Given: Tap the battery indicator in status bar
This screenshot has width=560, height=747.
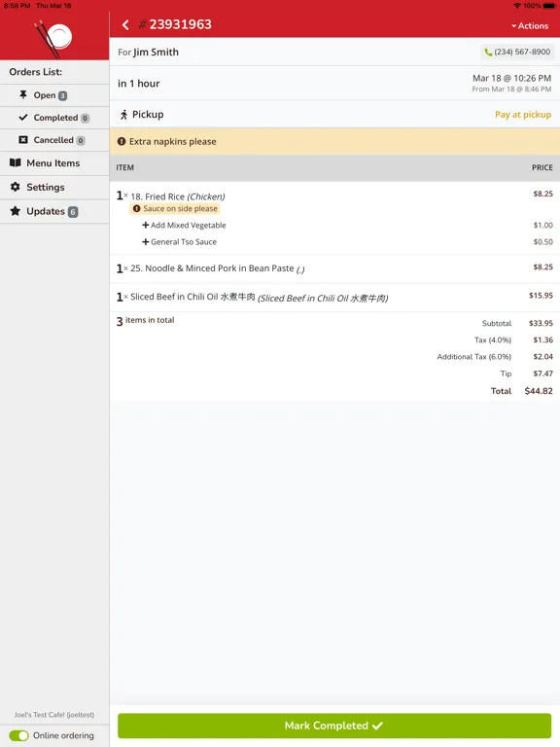Looking at the screenshot, I should pos(549,6).
